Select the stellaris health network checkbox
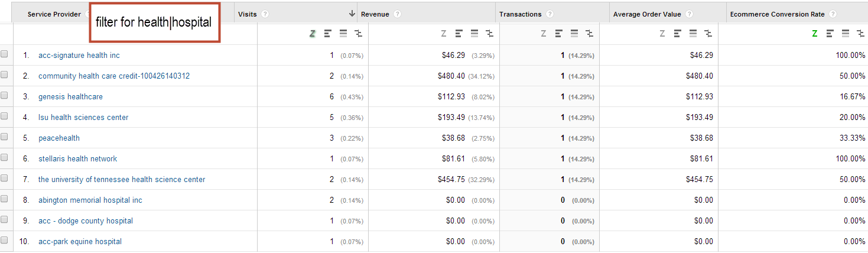Image resolution: width=868 pixels, height=253 pixels. 5,158
